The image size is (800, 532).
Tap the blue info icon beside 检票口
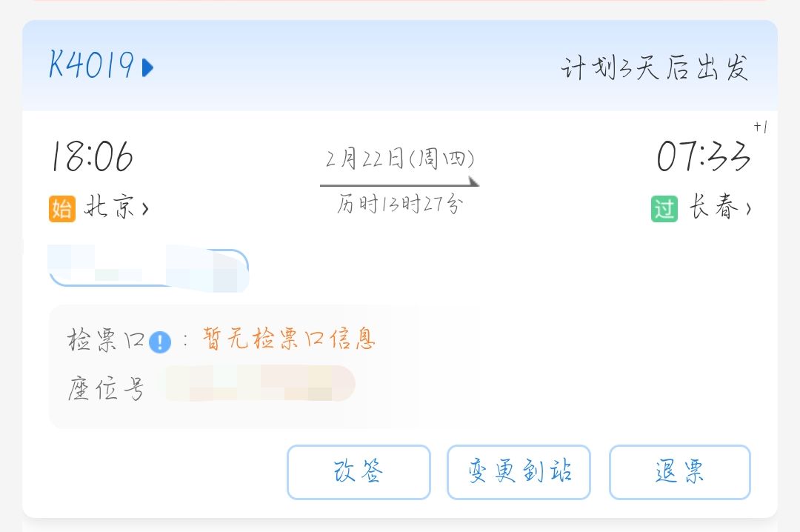click(x=160, y=342)
